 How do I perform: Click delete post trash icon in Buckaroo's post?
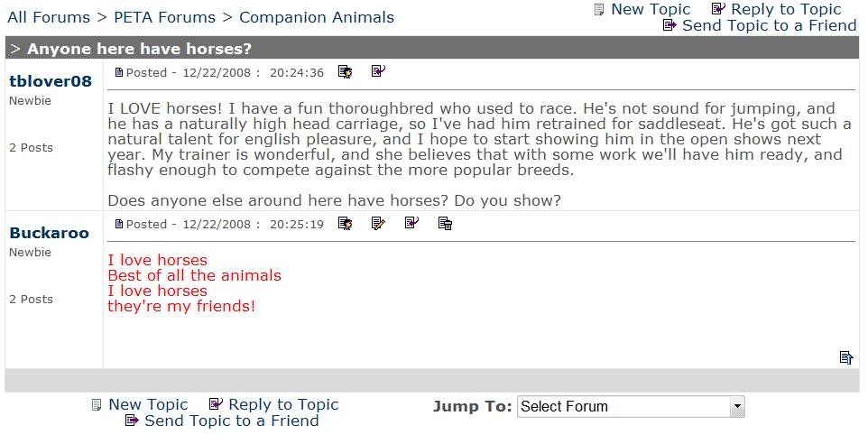445,224
